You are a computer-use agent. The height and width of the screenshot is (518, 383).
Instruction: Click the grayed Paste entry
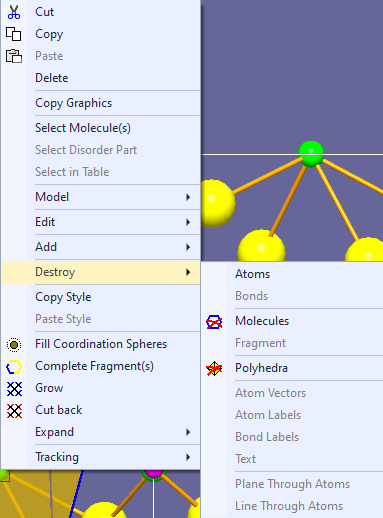pyautogui.click(x=101, y=56)
